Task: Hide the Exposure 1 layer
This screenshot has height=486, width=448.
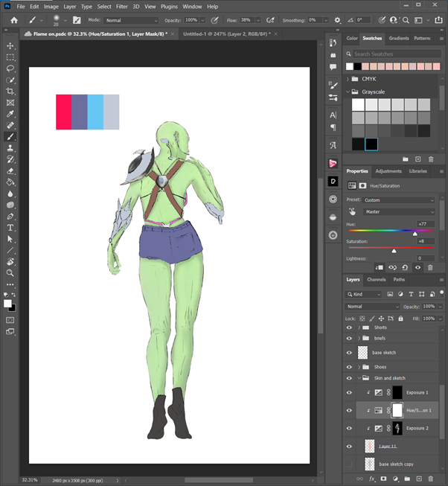Action: tap(349, 392)
